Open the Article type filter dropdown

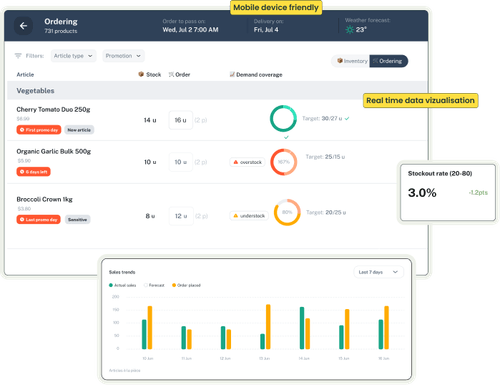73,56
